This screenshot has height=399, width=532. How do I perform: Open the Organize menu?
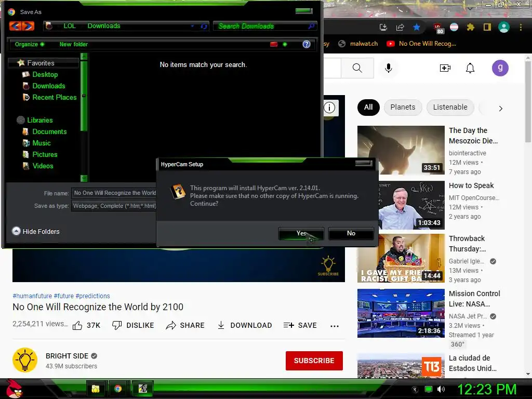[29, 44]
